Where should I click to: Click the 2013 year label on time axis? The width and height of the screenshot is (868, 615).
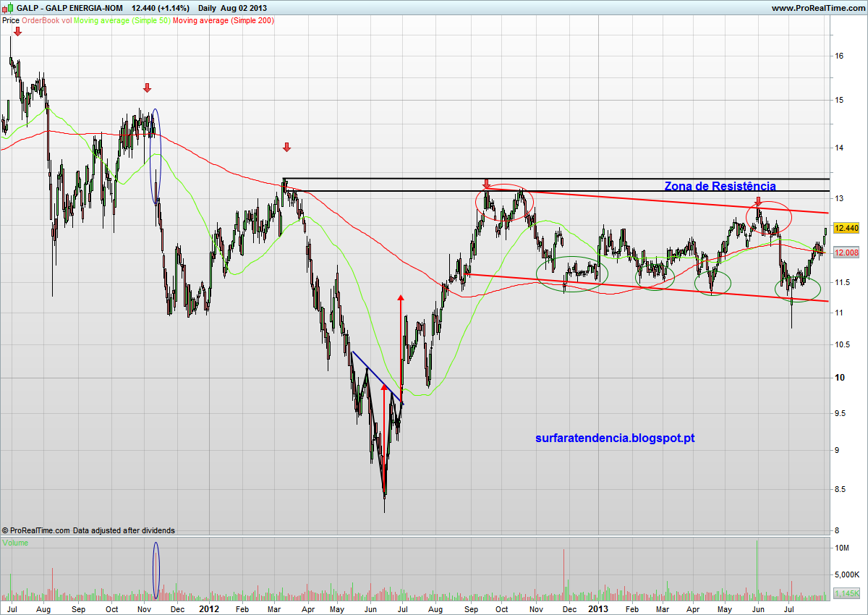[x=598, y=609]
